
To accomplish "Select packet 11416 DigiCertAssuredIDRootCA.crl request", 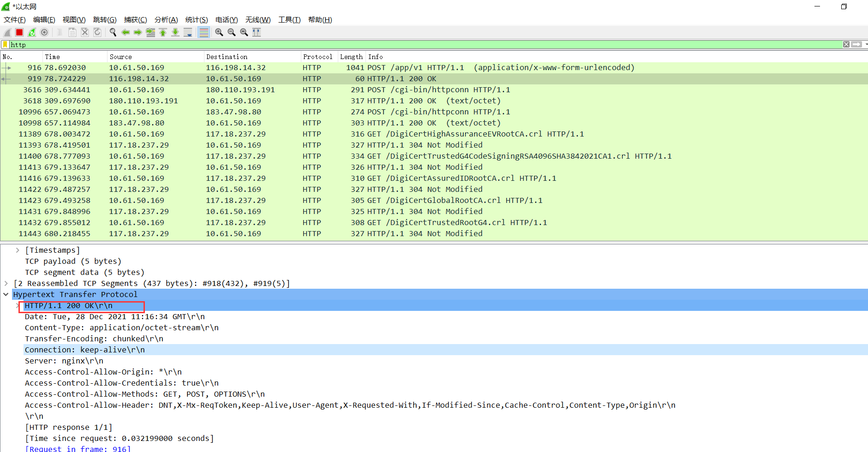I will pyautogui.click(x=434, y=178).
